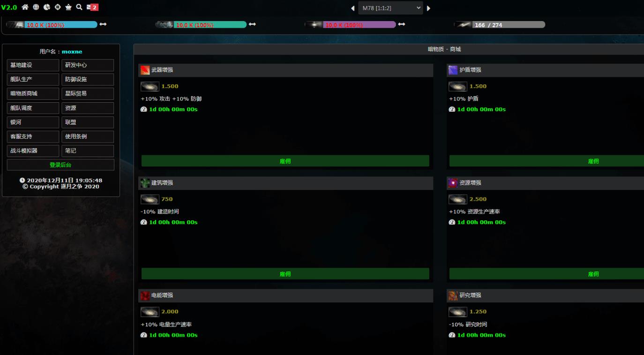644x355 pixels.
Task: Open 资源 menu item
Action: click(x=88, y=108)
